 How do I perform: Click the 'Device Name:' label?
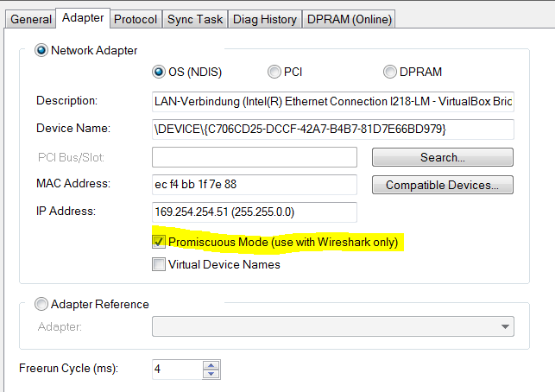[73, 128]
